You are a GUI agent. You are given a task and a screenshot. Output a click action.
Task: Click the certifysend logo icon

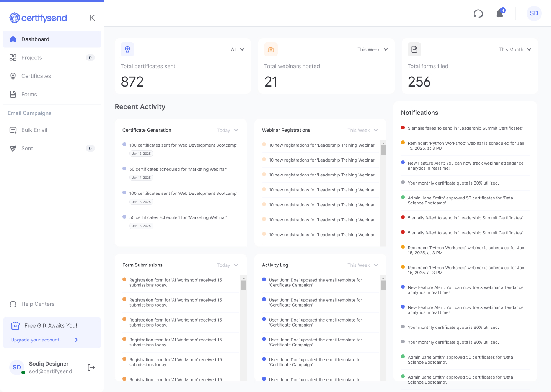point(15,18)
